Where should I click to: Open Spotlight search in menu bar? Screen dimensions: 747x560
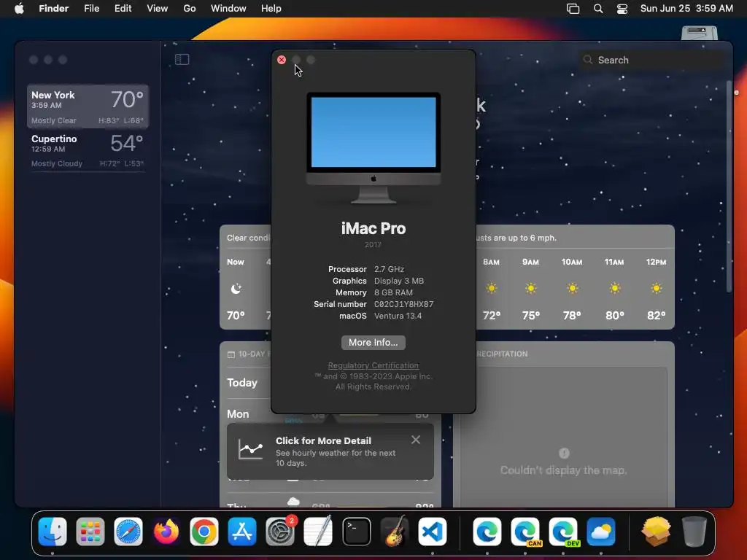[598, 9]
